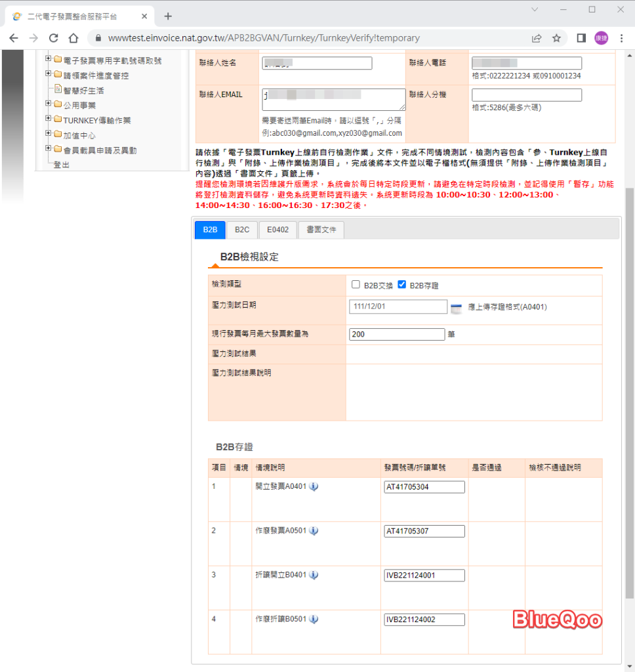
Task: Open the 書面文件 tab
Action: tap(321, 230)
